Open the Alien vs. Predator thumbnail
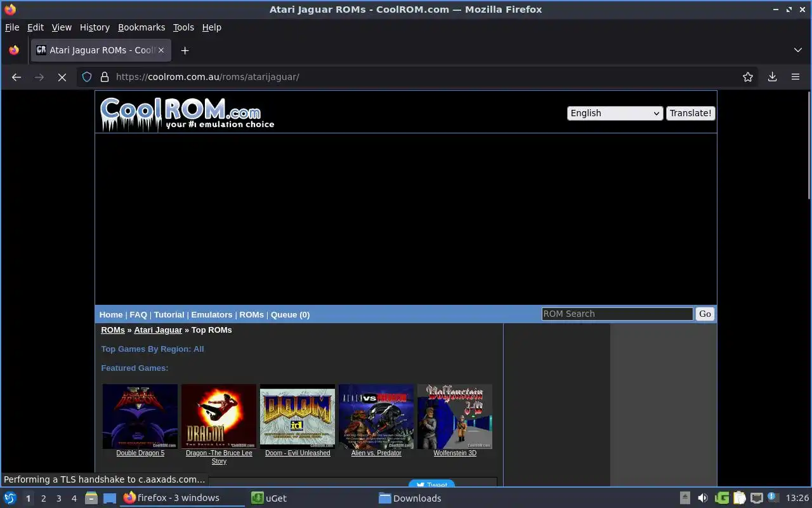812x508 pixels. (x=376, y=416)
